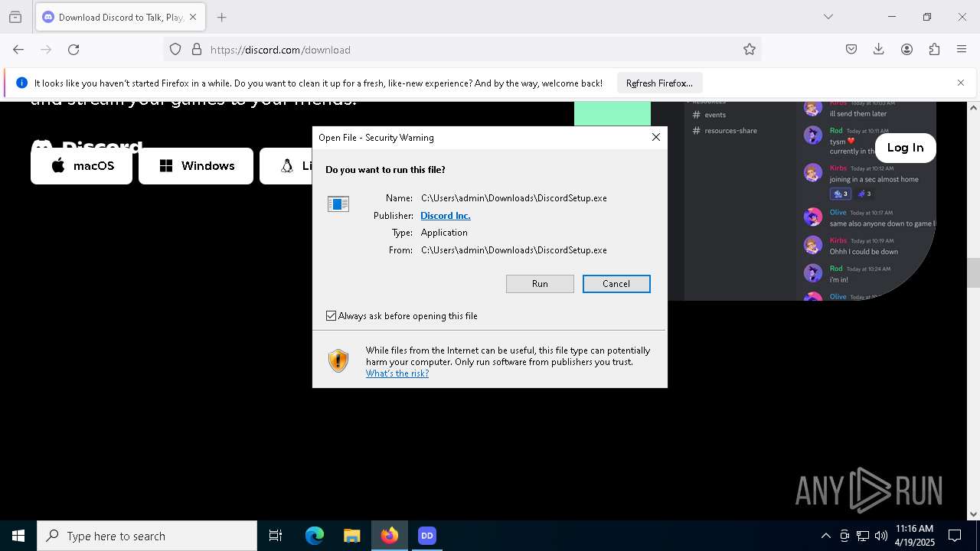Open Firefox downloads panel
This screenshot has height=551, width=980.
pos(879,50)
